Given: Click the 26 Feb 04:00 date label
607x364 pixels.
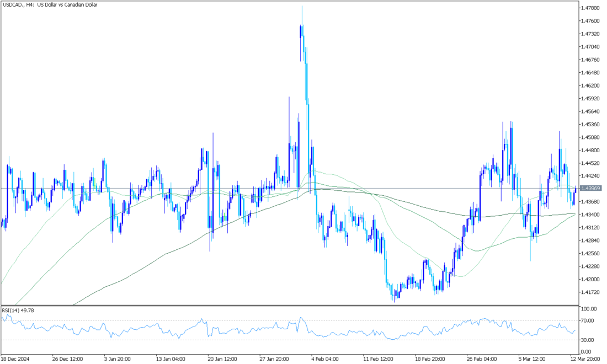Looking at the screenshot, I should (482, 358).
